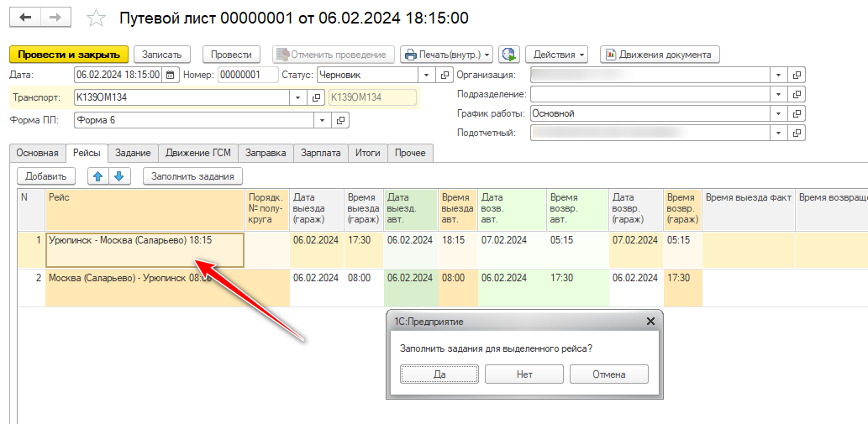Image resolution: width=868 pixels, height=424 pixels.
Task: Switch to the Заправка tab
Action: [x=266, y=153]
